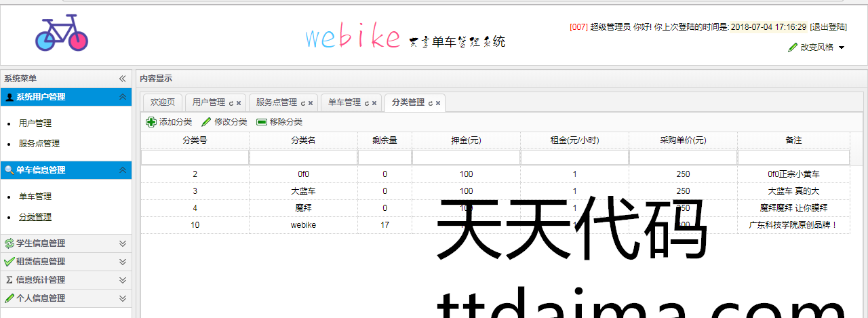This screenshot has width=868, height=318.
Task: Collapse the 系统菜单 sidebar panel
Action: [123, 79]
